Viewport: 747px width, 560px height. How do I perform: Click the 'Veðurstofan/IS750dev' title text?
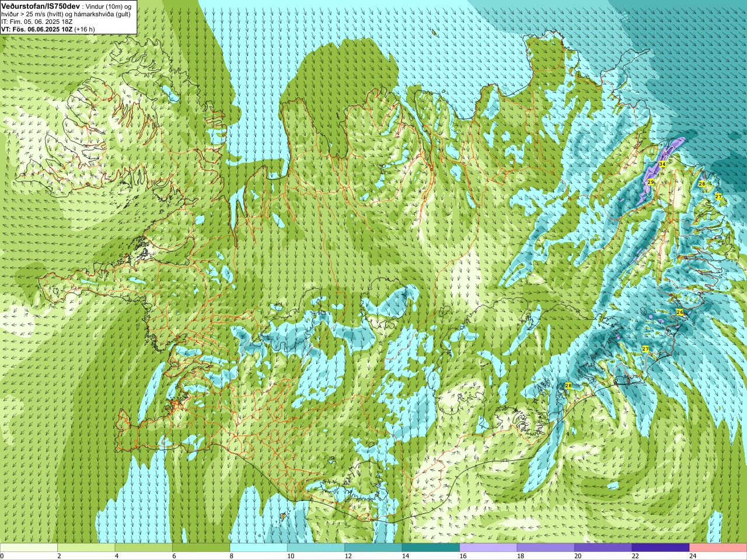pyautogui.click(x=41, y=6)
